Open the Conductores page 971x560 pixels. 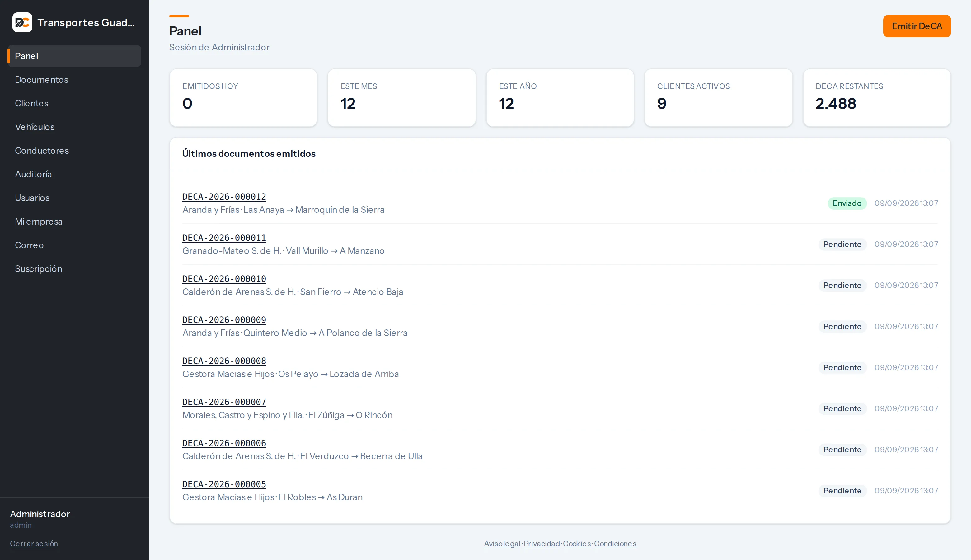tap(74, 150)
